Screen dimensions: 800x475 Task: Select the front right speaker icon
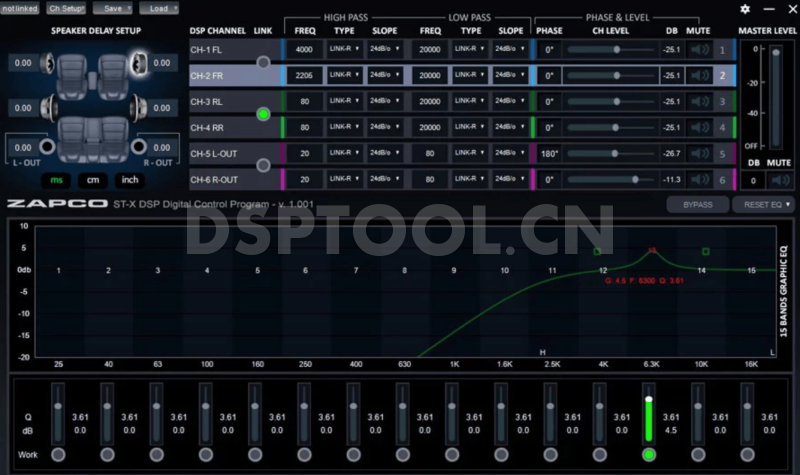(139, 63)
